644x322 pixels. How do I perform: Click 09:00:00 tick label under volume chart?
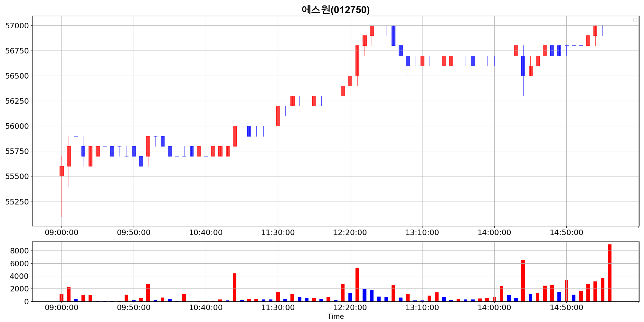(62, 308)
